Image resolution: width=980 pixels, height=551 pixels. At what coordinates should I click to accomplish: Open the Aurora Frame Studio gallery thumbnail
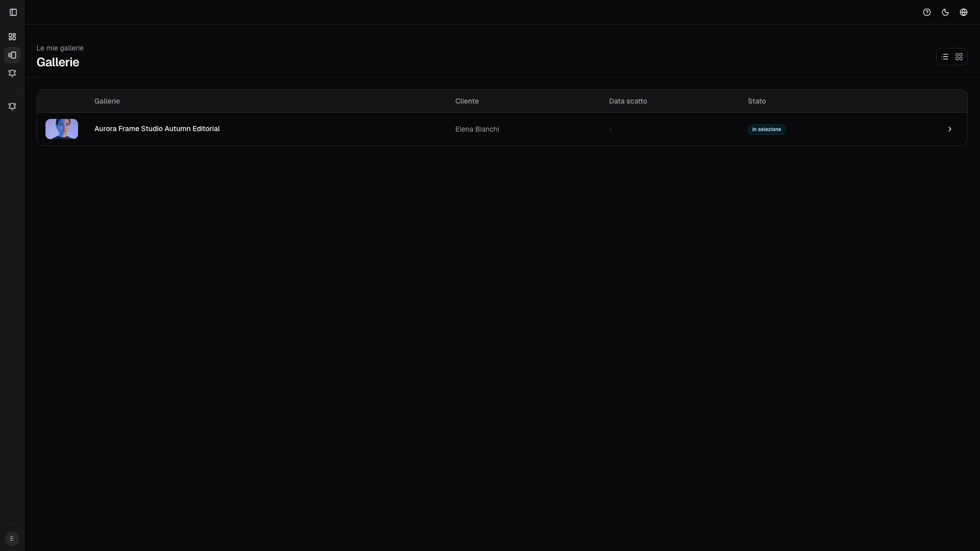click(62, 129)
